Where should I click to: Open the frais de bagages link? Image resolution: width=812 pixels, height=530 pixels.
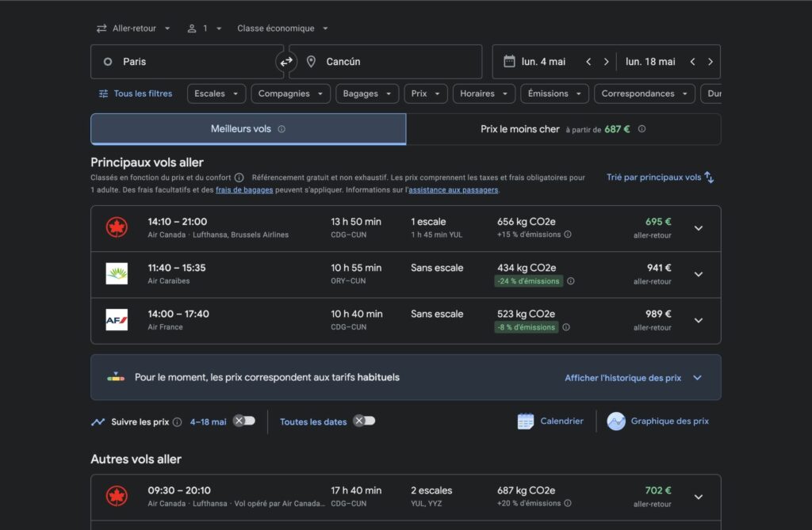pos(244,190)
